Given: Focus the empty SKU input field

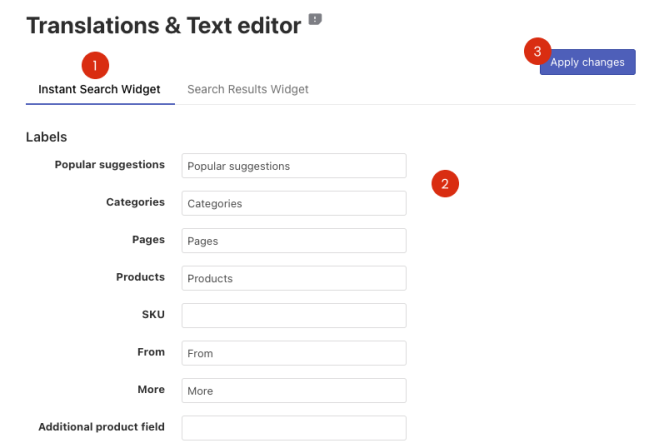Looking at the screenshot, I should (294, 316).
